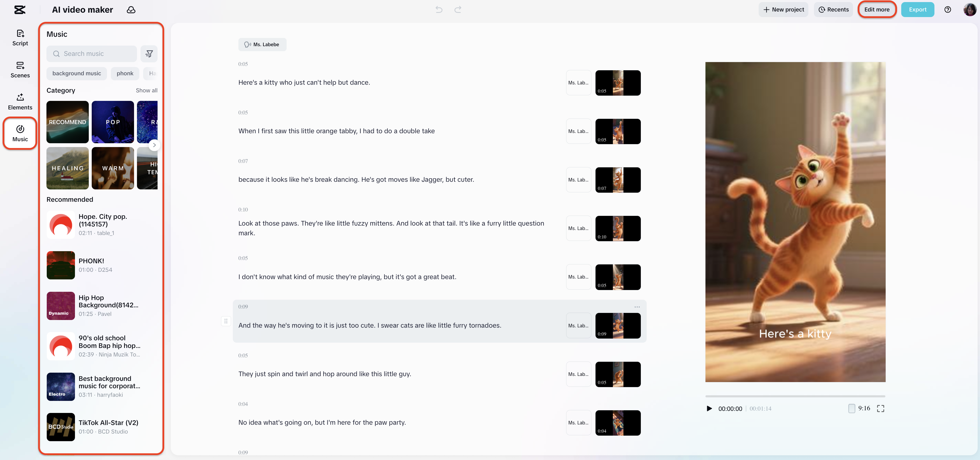Select the phonk tag
Viewport: 980px width, 460px height.
(125, 74)
